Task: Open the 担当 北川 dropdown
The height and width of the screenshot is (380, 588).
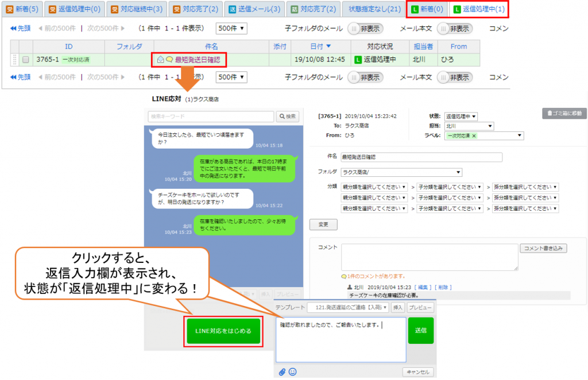Action: pos(469,126)
